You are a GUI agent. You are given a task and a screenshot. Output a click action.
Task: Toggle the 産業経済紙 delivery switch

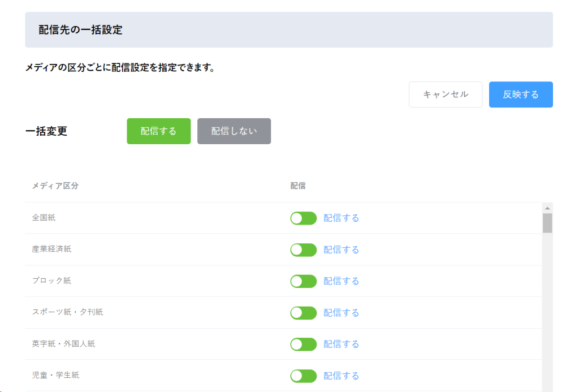click(303, 250)
